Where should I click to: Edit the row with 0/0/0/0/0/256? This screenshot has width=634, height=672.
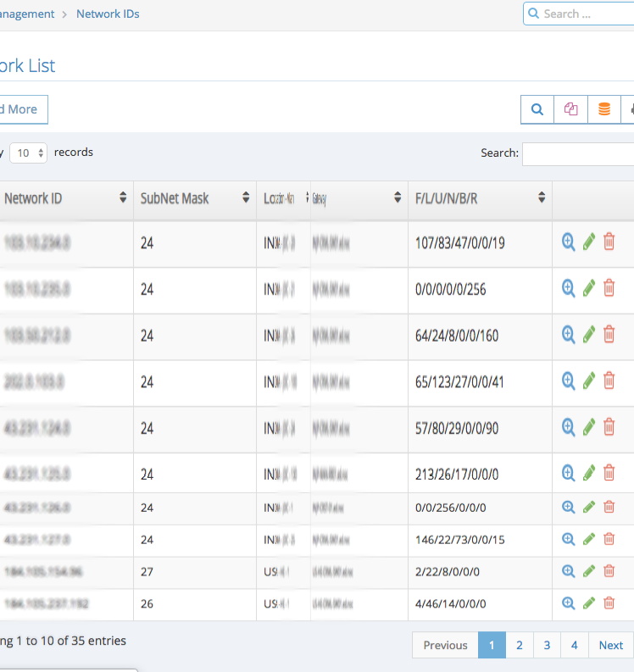[x=589, y=288]
